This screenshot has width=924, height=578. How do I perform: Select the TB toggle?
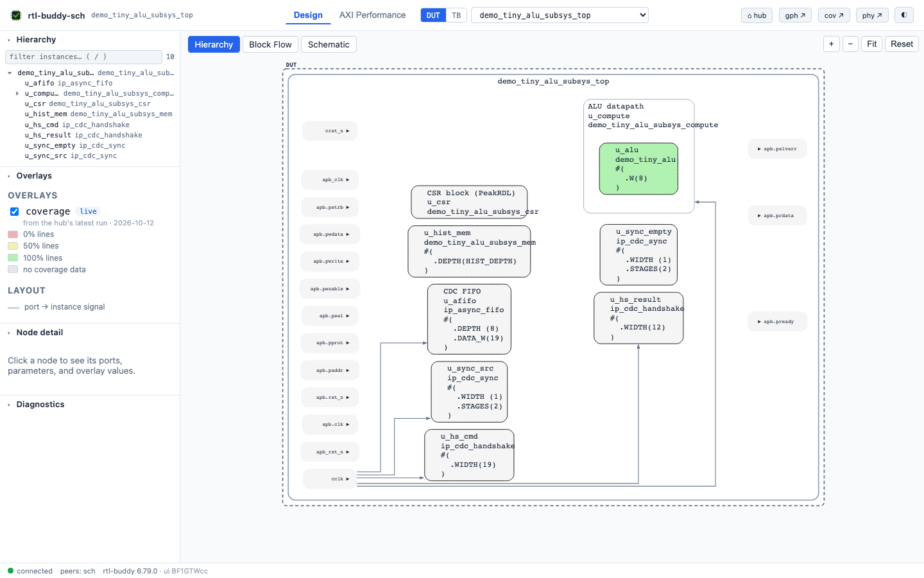pos(456,15)
